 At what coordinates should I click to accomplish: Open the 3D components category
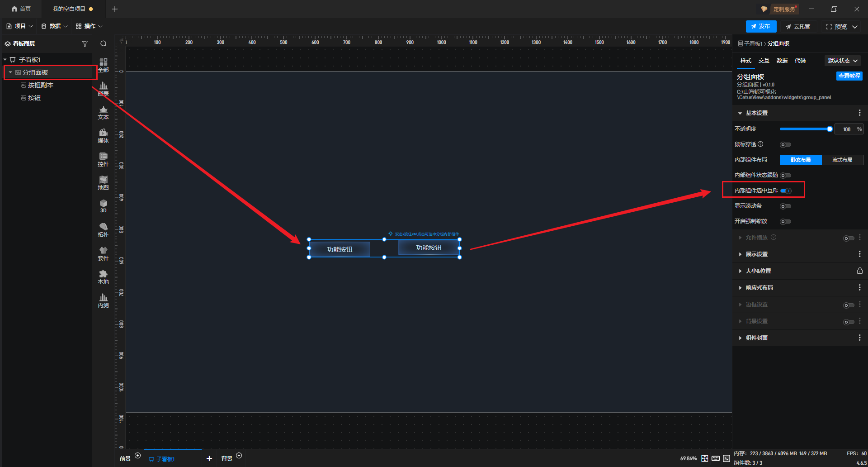103,206
